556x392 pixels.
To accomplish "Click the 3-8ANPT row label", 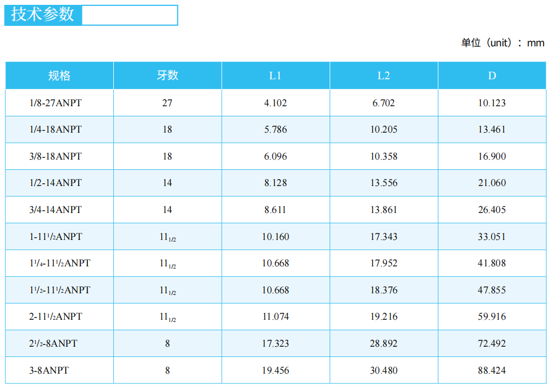I will click(x=49, y=370).
